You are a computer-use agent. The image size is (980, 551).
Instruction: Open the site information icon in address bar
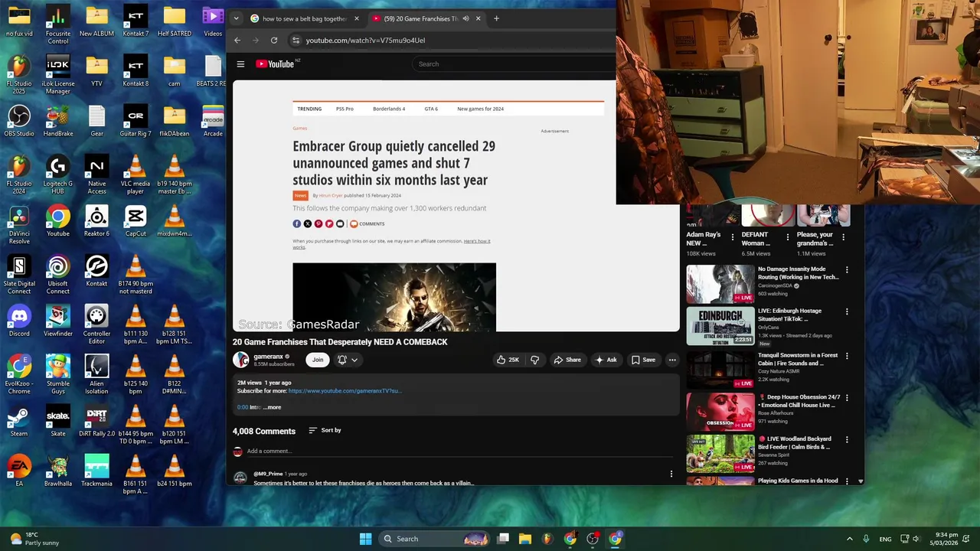pos(296,41)
